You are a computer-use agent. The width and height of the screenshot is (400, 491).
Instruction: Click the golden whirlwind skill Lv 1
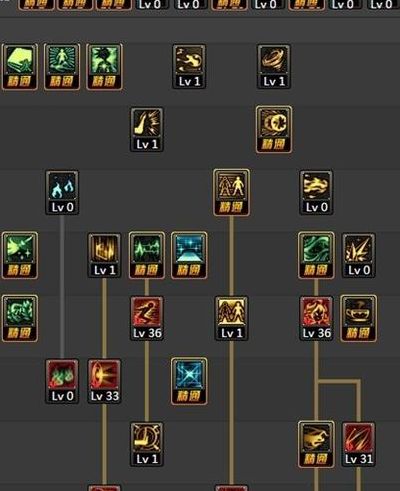(x=274, y=67)
